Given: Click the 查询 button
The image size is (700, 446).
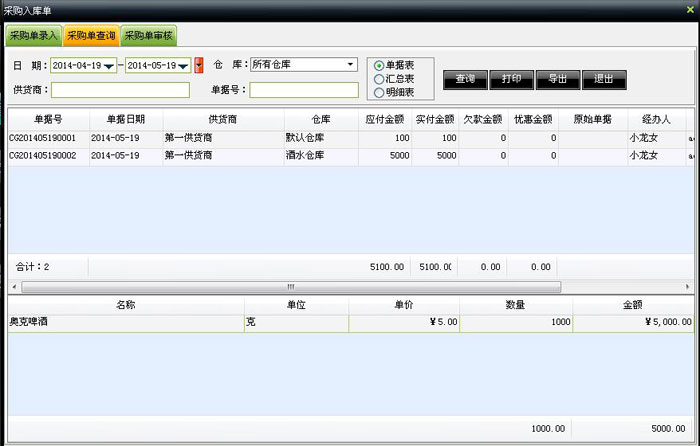Looking at the screenshot, I should click(x=464, y=79).
